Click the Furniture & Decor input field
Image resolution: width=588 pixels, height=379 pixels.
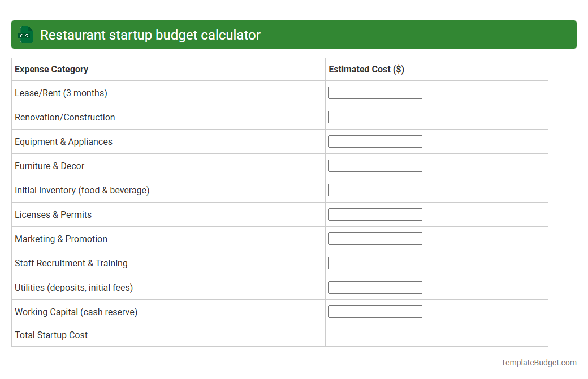[375, 165]
